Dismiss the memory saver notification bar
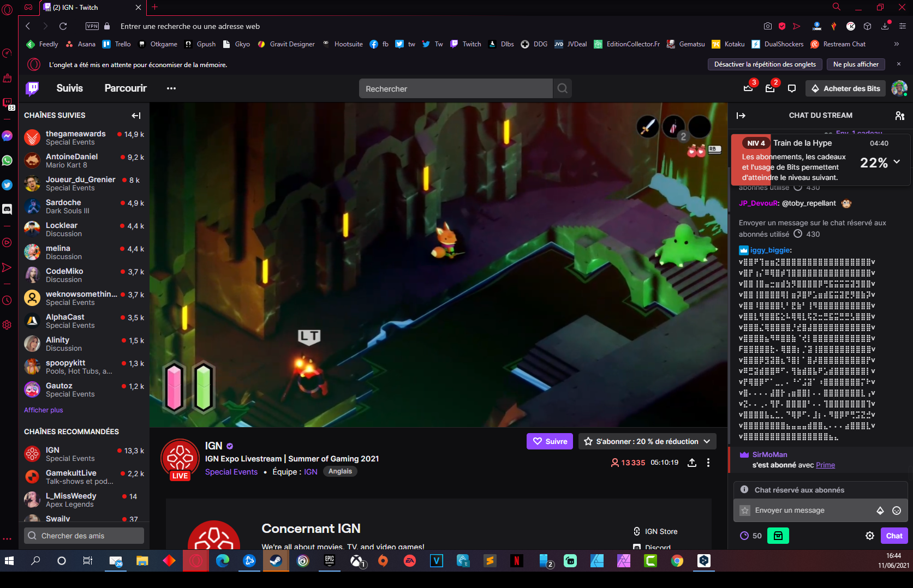913x588 pixels. 899,64
